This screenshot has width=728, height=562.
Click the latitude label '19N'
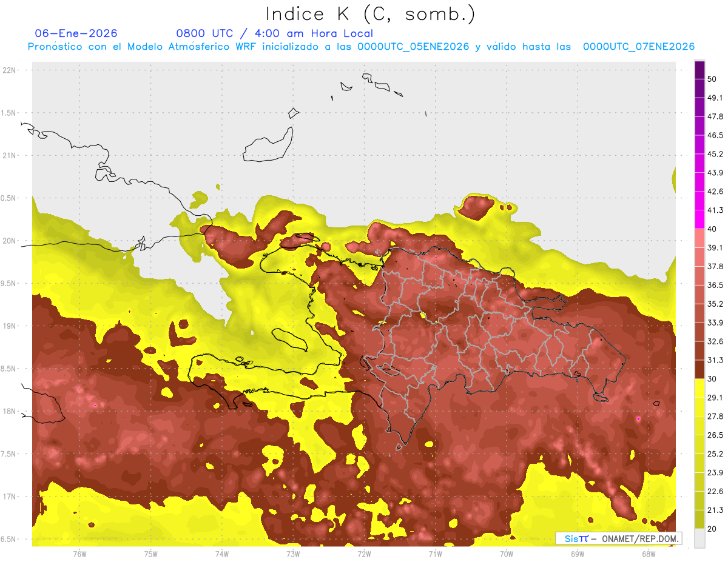(9, 326)
